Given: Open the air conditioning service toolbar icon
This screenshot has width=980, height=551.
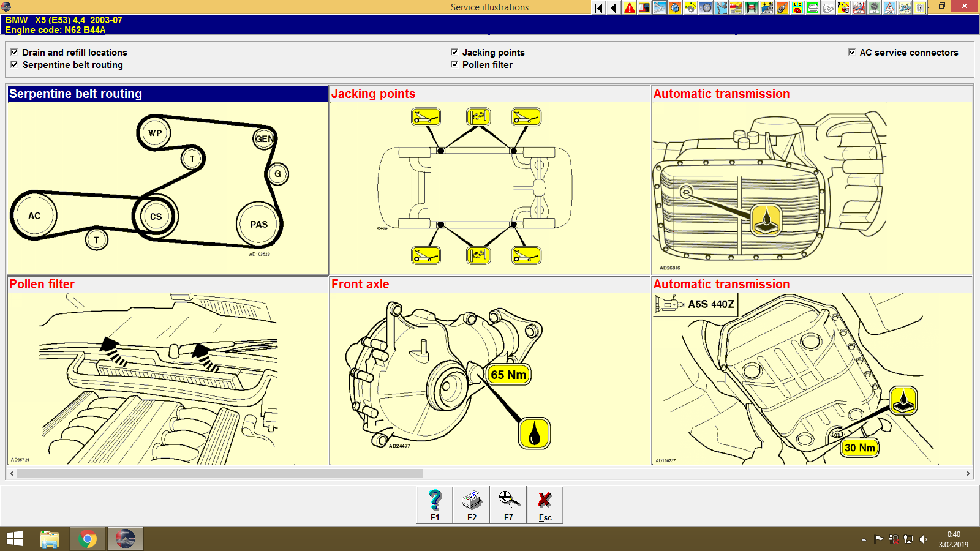Looking at the screenshot, I should [x=873, y=7].
